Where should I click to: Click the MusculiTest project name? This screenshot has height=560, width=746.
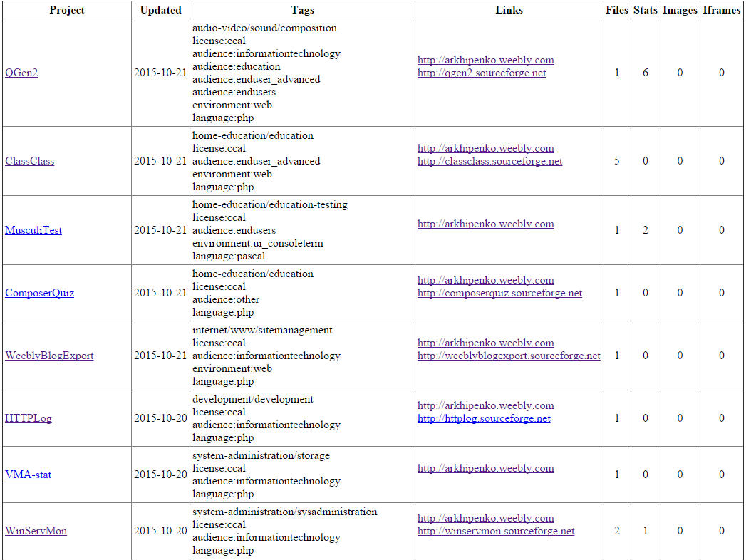pyautogui.click(x=33, y=230)
